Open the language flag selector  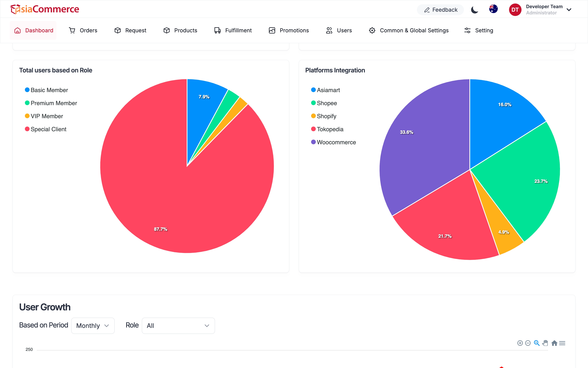[x=493, y=9]
